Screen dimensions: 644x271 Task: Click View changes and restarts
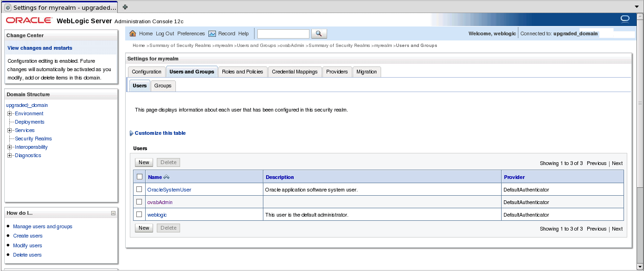click(40, 48)
